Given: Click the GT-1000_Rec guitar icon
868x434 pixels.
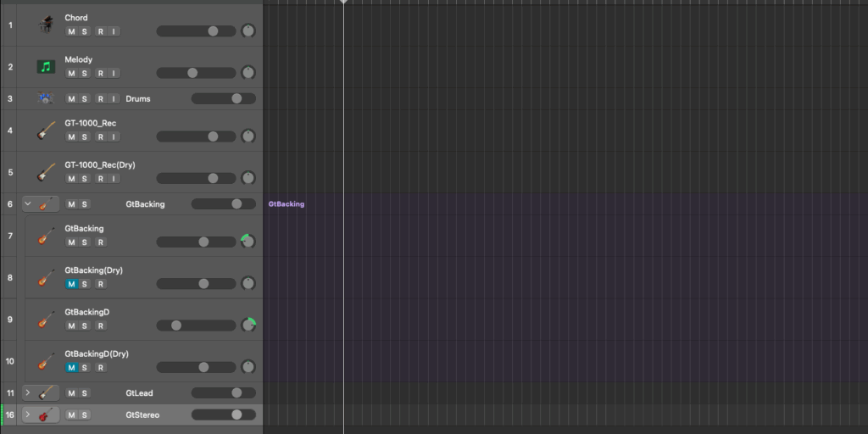Looking at the screenshot, I should pyautogui.click(x=46, y=131).
